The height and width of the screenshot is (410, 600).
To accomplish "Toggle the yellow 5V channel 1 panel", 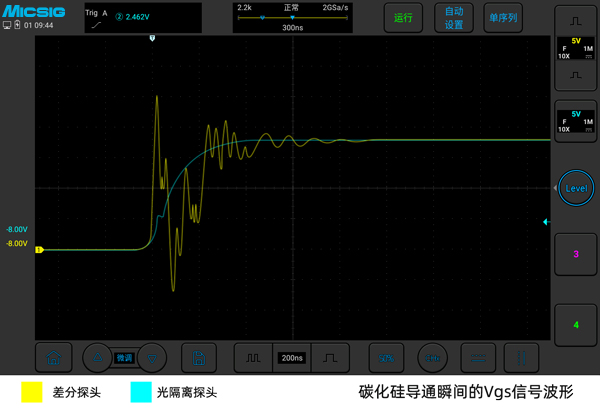I will 575,47.
